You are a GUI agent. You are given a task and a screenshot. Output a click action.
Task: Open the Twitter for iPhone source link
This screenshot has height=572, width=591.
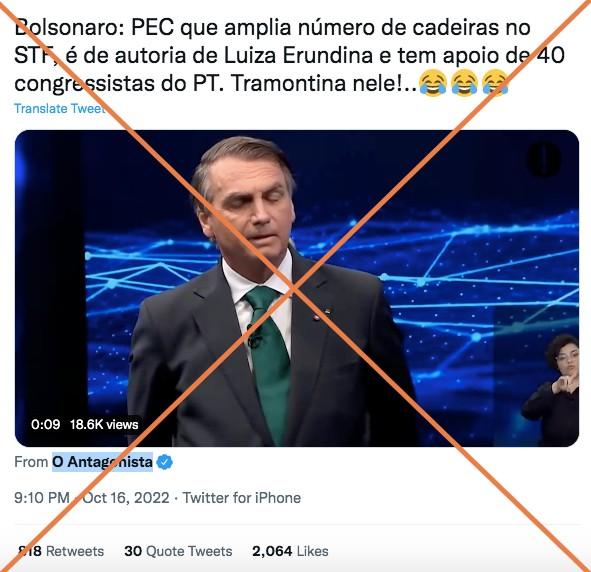(242, 498)
